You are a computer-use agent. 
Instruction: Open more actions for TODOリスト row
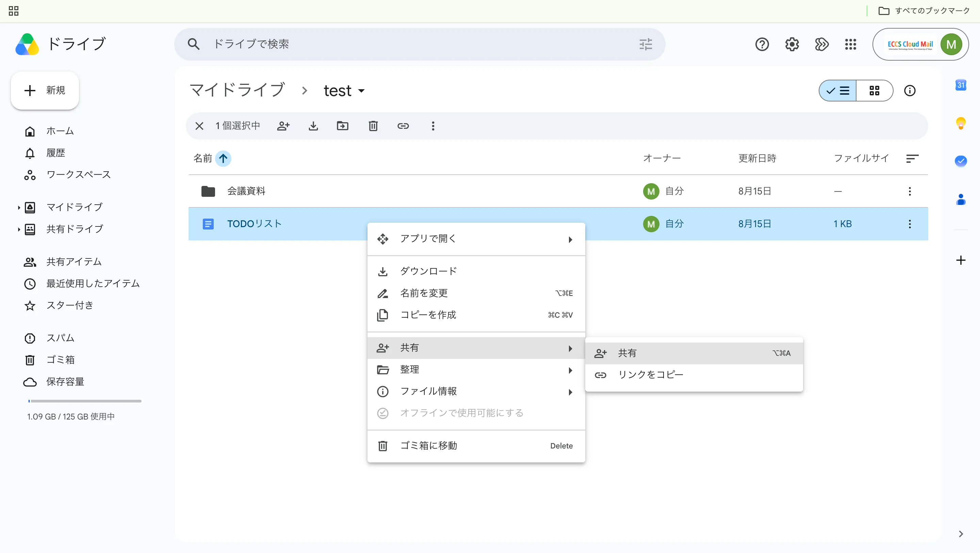click(x=910, y=224)
